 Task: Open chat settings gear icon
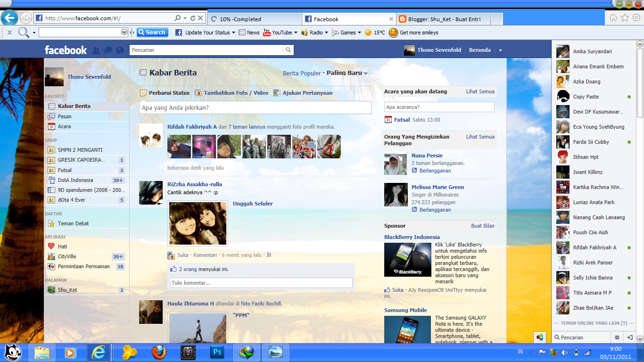(x=617, y=337)
